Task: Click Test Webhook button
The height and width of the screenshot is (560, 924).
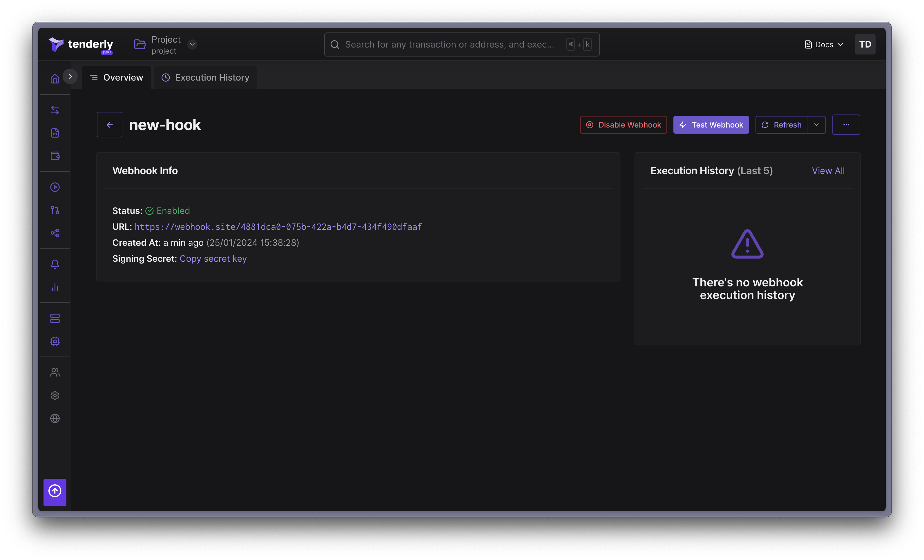Action: (711, 124)
